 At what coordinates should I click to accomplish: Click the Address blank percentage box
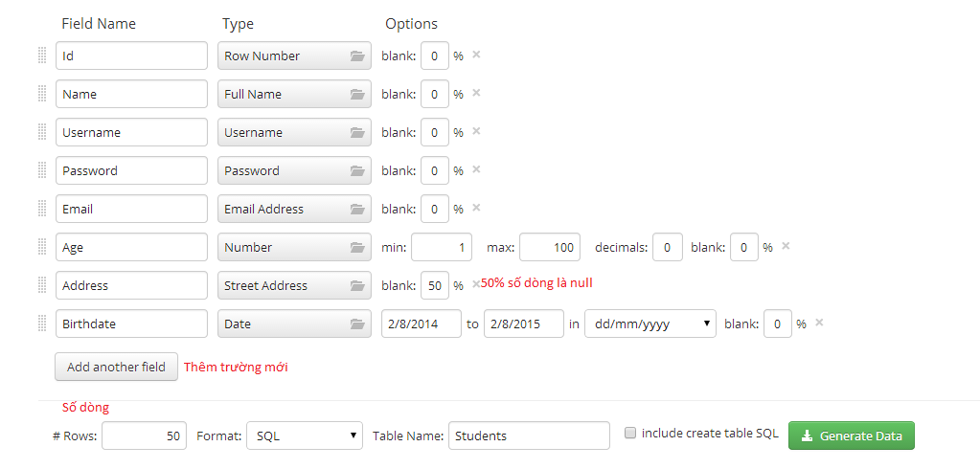click(x=434, y=285)
